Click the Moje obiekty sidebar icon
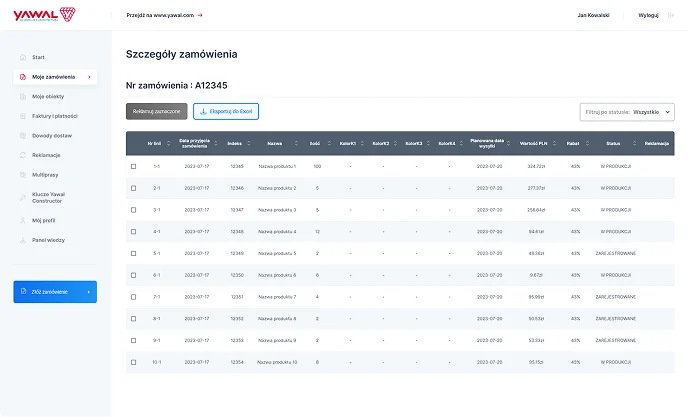 (23, 97)
